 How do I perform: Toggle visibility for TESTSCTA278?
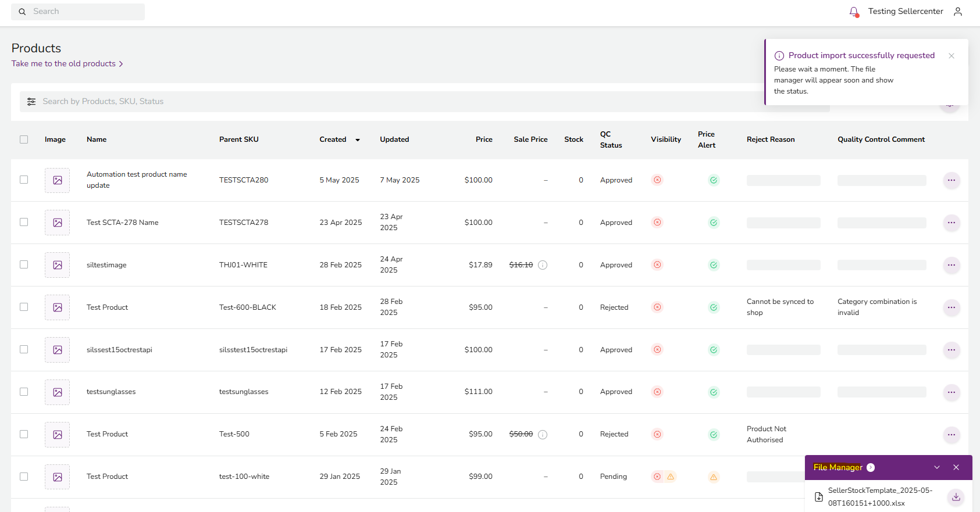click(x=657, y=223)
